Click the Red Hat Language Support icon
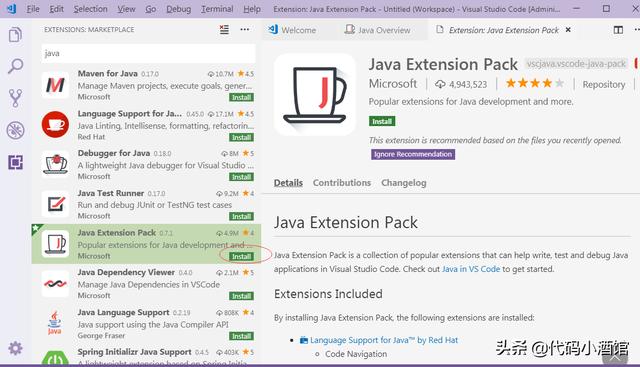640x367 pixels. click(55, 125)
